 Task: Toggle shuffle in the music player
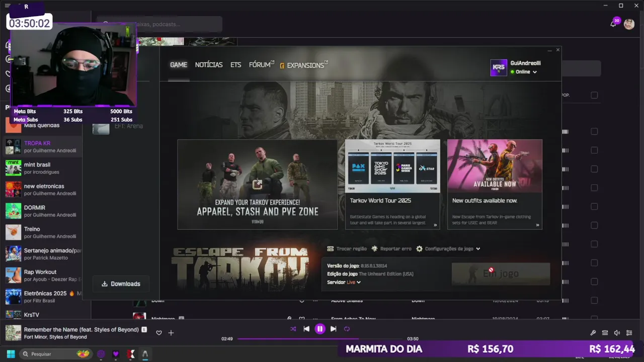pos(293,329)
